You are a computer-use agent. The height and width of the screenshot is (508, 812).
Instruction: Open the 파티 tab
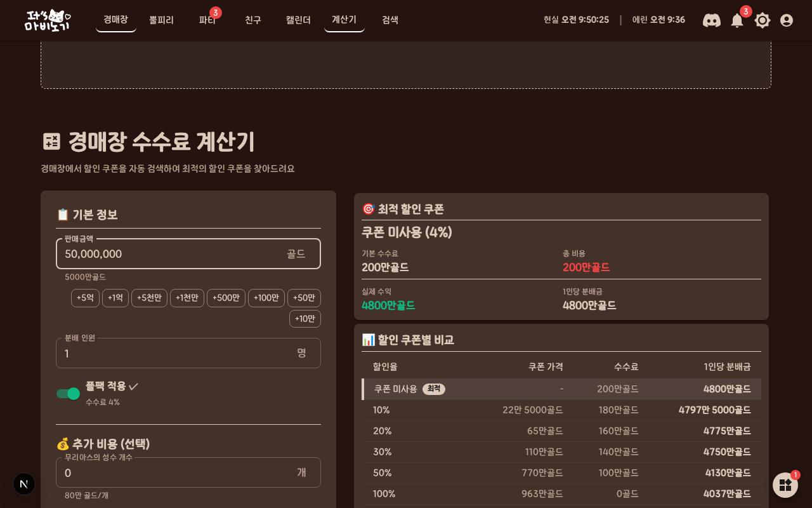[x=207, y=20]
